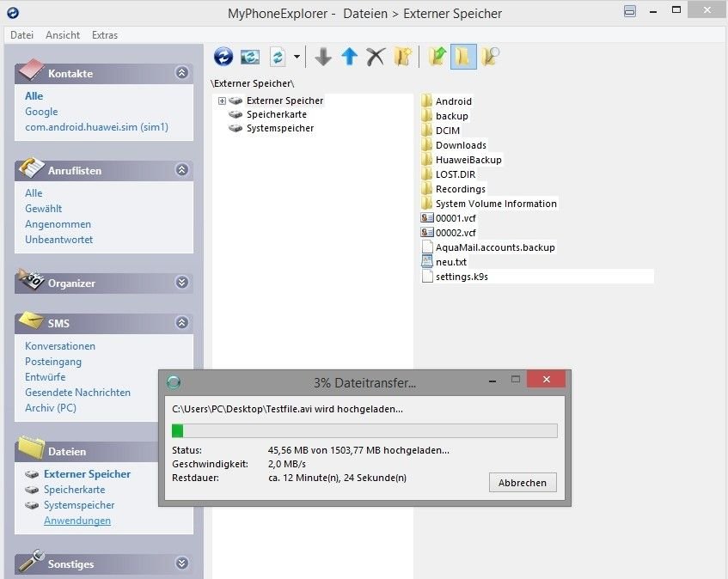
Task: Open Alle under Anruflisten
Action: (x=34, y=193)
